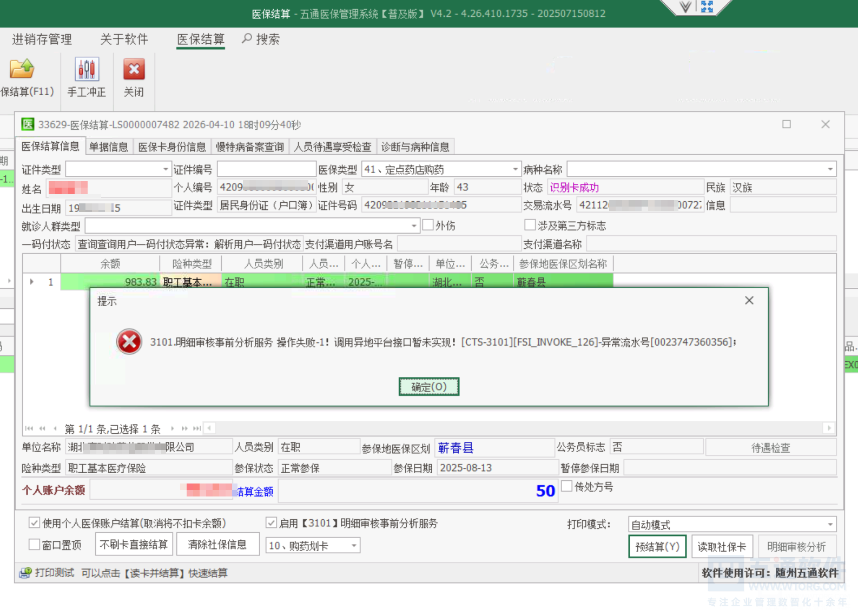Select the 医保结算 ribbon tab
The image size is (858, 616).
point(201,39)
